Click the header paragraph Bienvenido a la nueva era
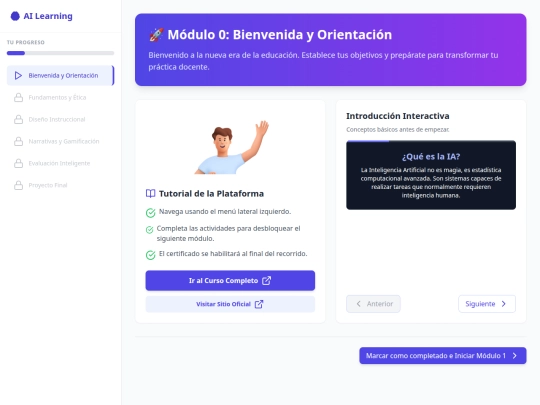540x405 pixels. [323, 61]
